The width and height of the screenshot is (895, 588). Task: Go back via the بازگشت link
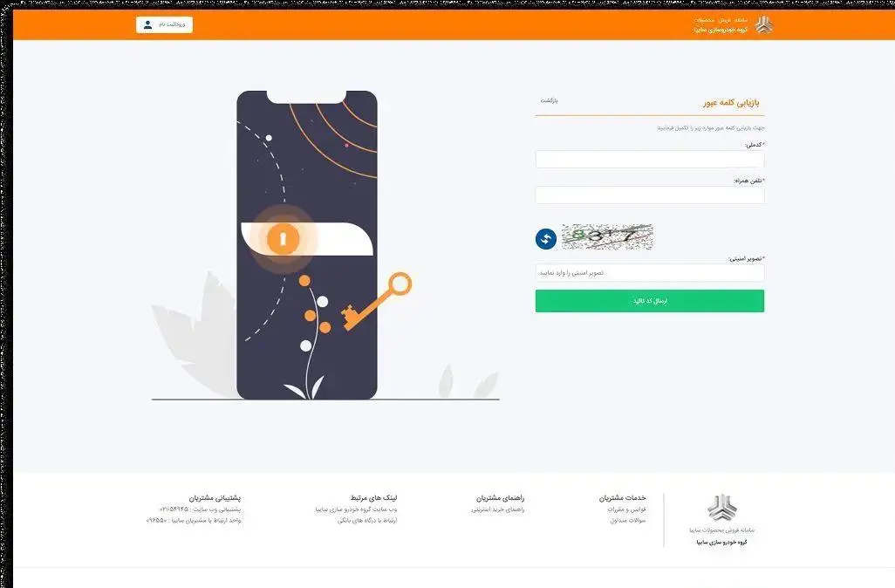[x=549, y=100]
